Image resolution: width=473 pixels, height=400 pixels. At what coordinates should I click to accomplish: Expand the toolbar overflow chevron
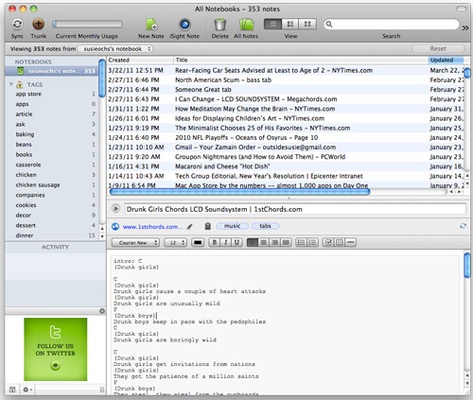[465, 28]
